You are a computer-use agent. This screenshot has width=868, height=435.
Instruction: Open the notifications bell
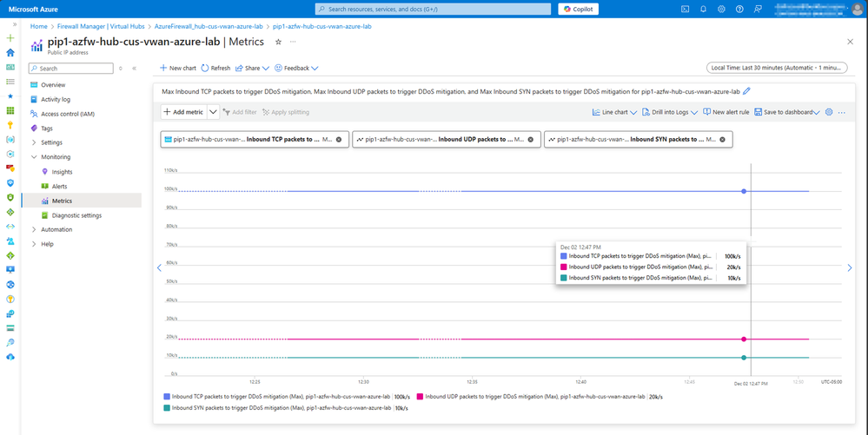coord(703,9)
